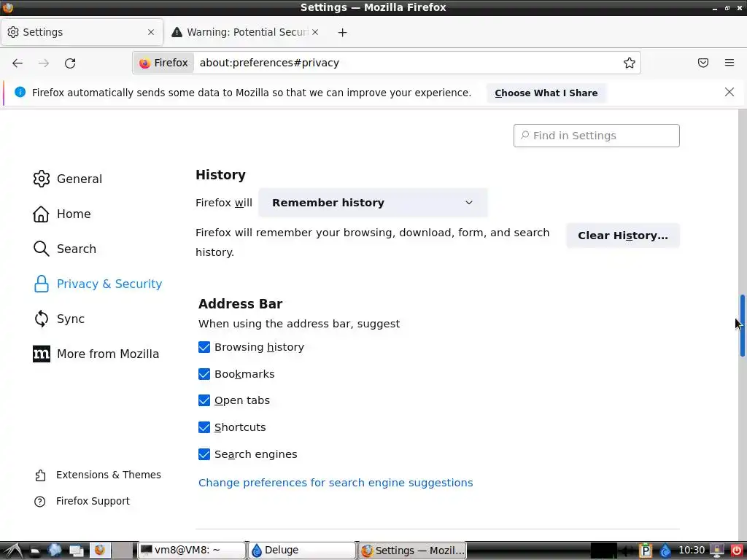Click the blue vertical scrollbar thumb
The width and height of the screenshot is (747, 560).
point(742,325)
